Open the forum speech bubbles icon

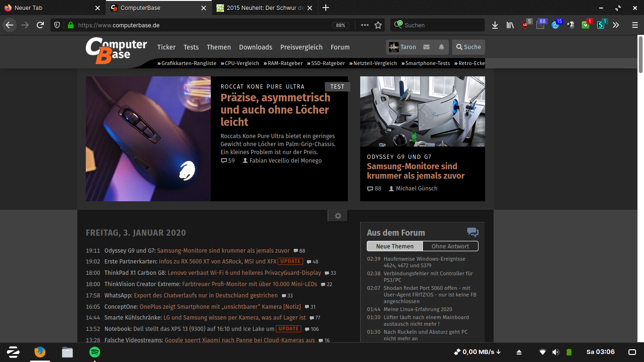click(x=472, y=232)
